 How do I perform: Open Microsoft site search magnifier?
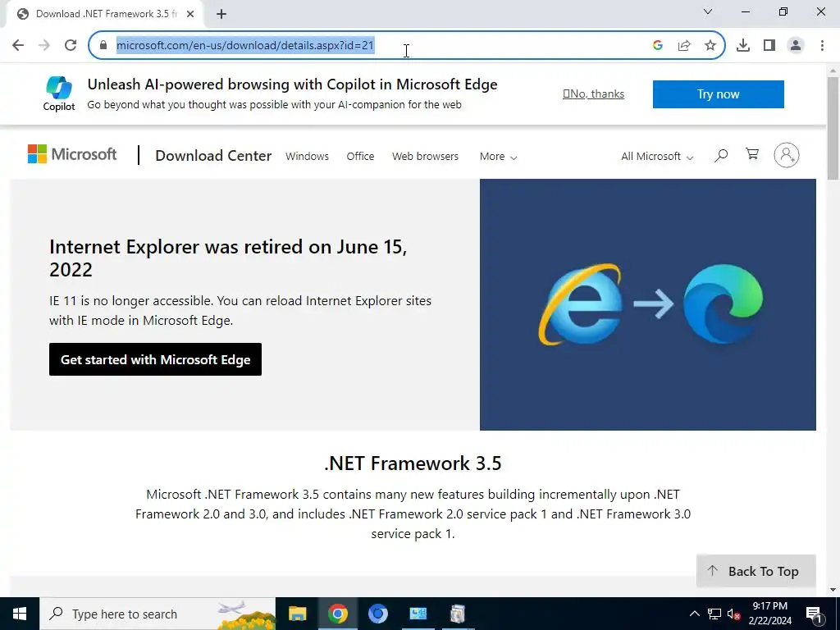721,155
